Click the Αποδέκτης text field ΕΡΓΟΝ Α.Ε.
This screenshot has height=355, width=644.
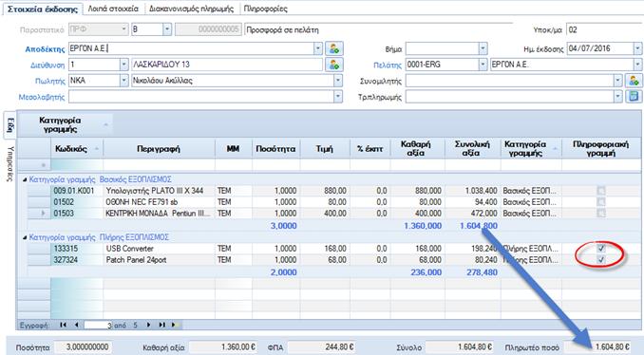click(191, 48)
